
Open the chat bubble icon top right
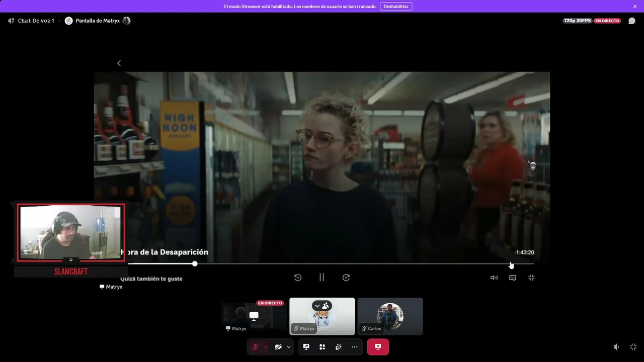pos(632,21)
